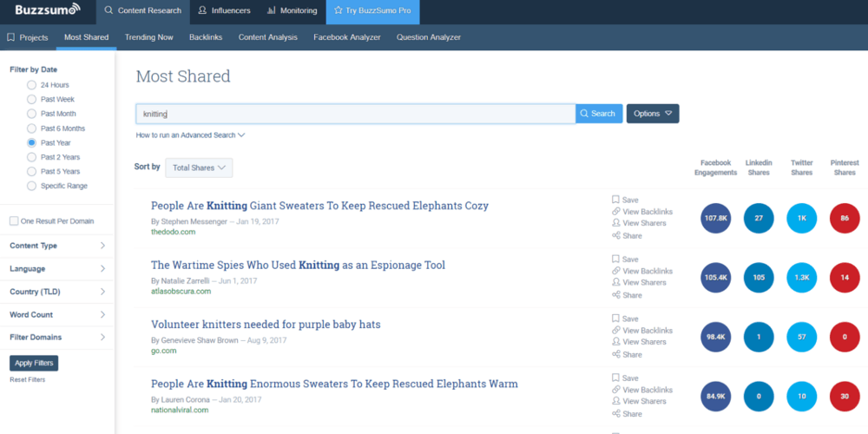Click the 1.3K Twitter shares circle
This screenshot has width=868, height=434.
coord(801,278)
